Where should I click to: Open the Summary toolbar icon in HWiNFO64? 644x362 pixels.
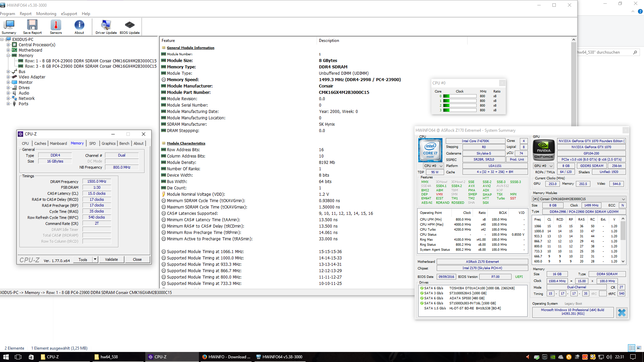9,27
